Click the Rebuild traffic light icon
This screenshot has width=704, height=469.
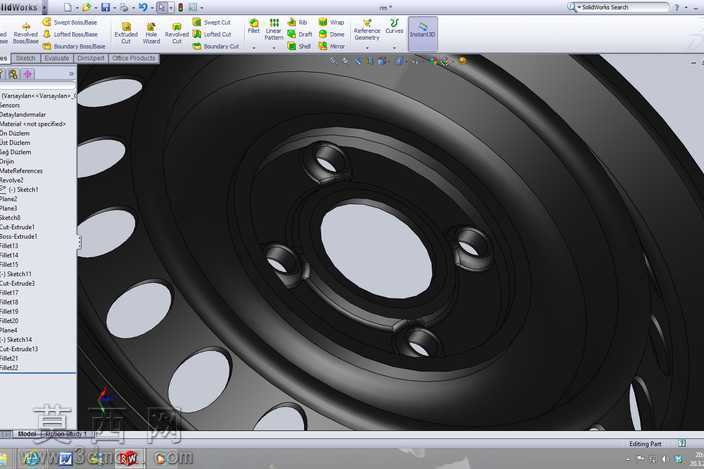click(180, 7)
